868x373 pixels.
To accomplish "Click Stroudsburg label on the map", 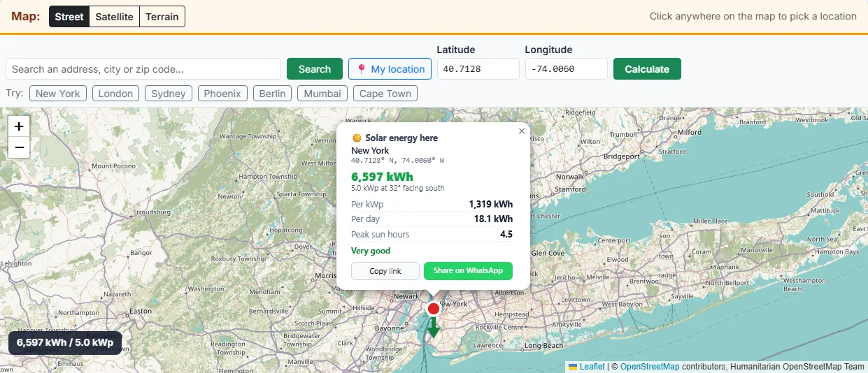I will 152,212.
